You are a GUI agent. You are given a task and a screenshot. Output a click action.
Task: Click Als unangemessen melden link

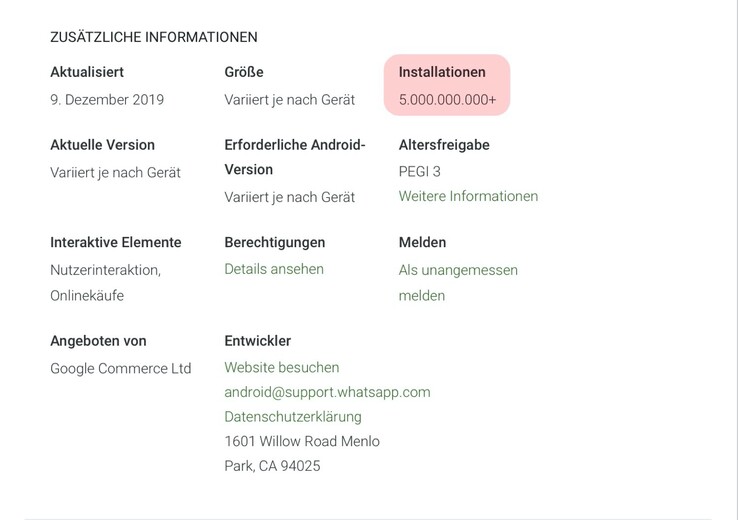458,282
